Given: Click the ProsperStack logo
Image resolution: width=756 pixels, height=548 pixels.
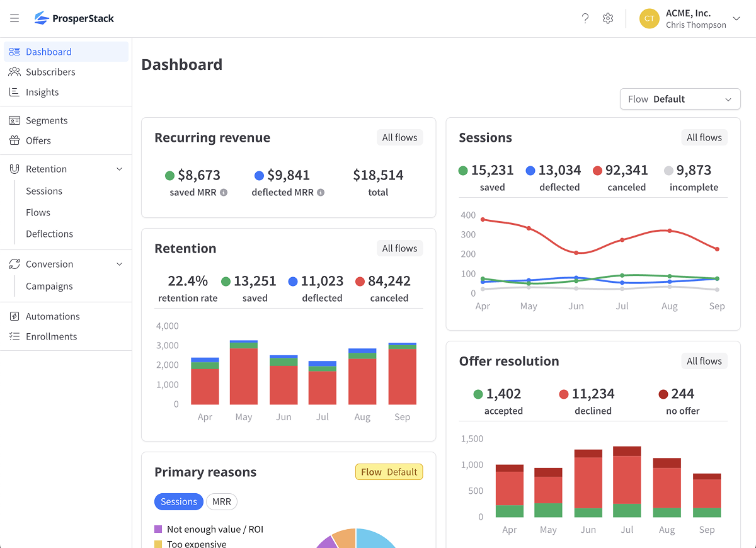Looking at the screenshot, I should [x=74, y=18].
